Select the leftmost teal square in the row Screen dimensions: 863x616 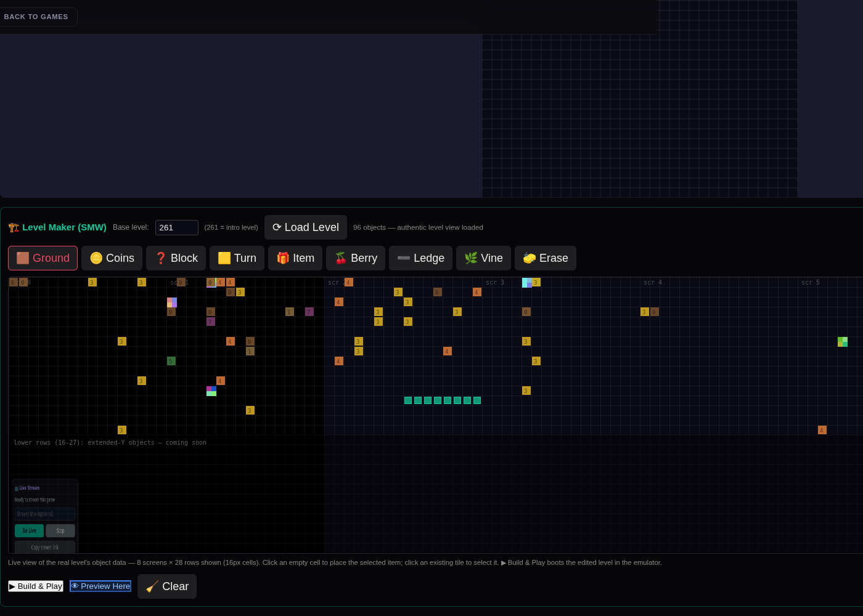click(408, 400)
